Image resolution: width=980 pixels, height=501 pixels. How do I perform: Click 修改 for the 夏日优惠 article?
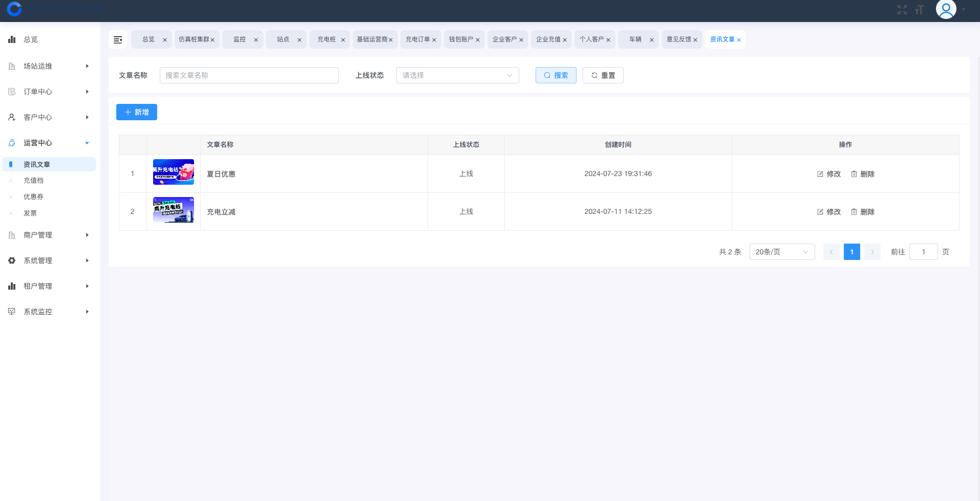(829, 174)
